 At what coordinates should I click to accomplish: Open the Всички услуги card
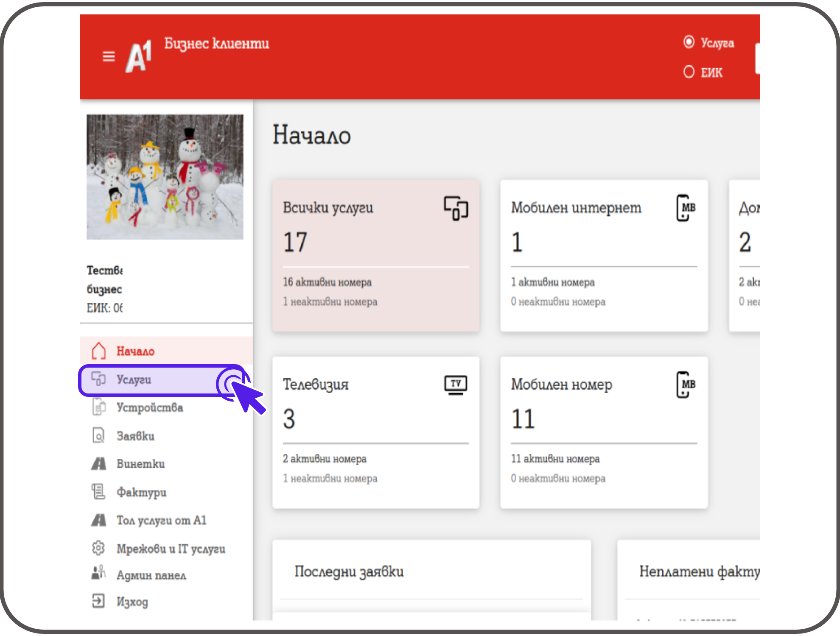coord(375,255)
